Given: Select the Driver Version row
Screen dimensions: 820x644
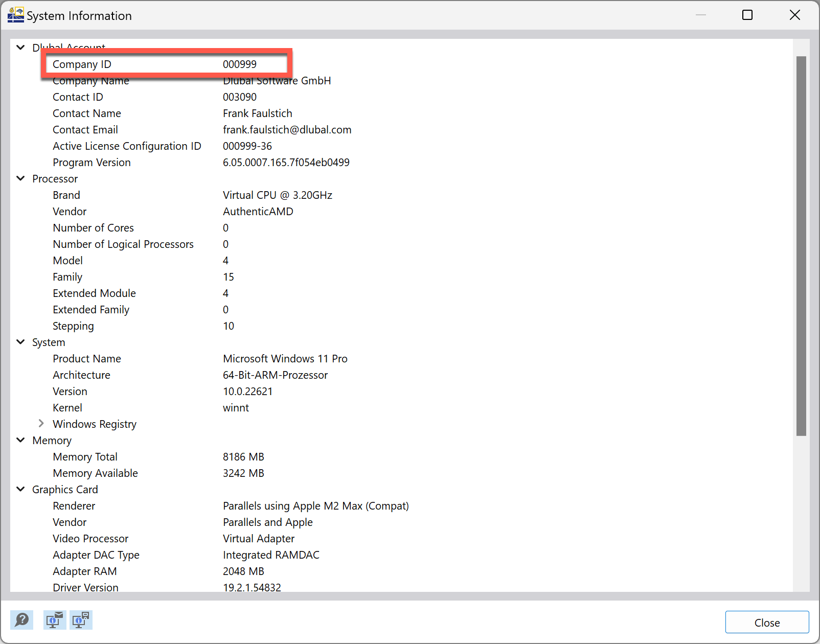Looking at the screenshot, I should tap(401, 587).
